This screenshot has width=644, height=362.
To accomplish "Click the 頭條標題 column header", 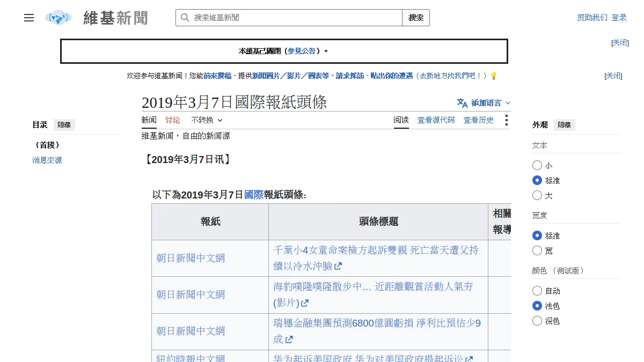I will point(378,221).
